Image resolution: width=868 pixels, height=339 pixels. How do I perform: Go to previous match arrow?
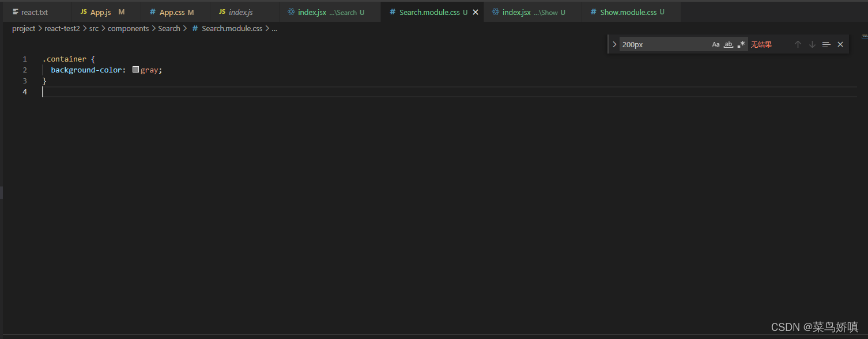click(x=798, y=44)
